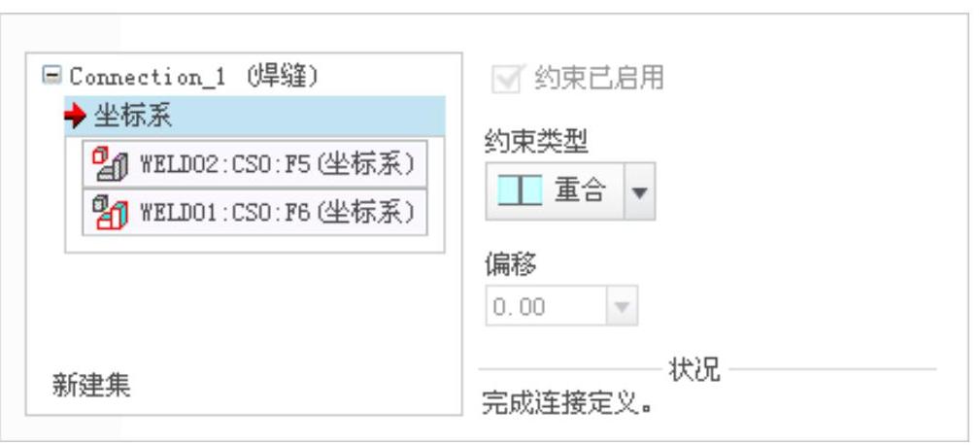Image resolution: width=980 pixels, height=445 pixels.
Task: Click the 约束类型 heading label
Action: pyautogui.click(x=536, y=143)
